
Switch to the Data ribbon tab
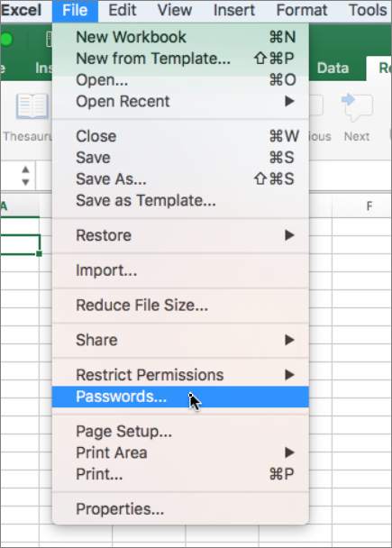pos(333,68)
